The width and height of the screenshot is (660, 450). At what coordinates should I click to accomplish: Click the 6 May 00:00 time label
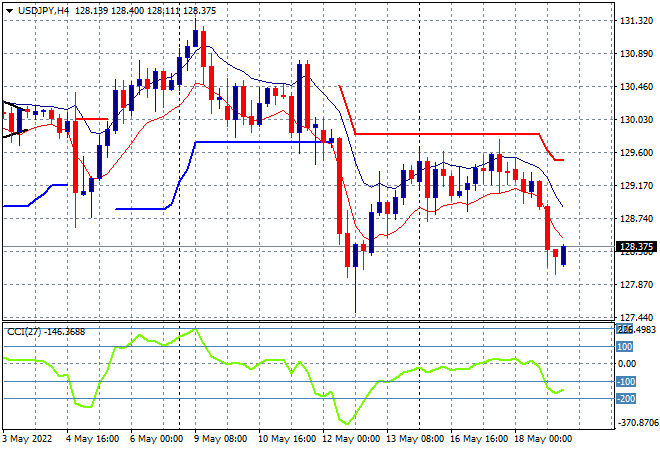[x=156, y=439]
